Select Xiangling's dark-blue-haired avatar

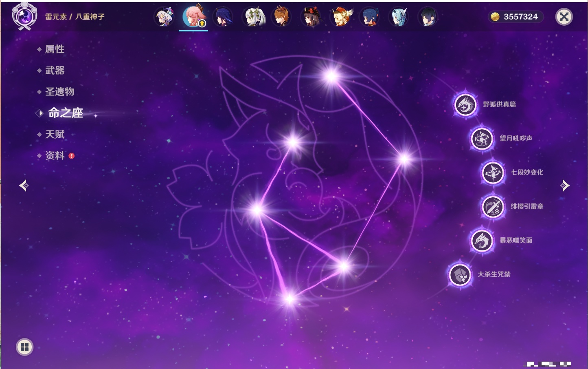370,17
